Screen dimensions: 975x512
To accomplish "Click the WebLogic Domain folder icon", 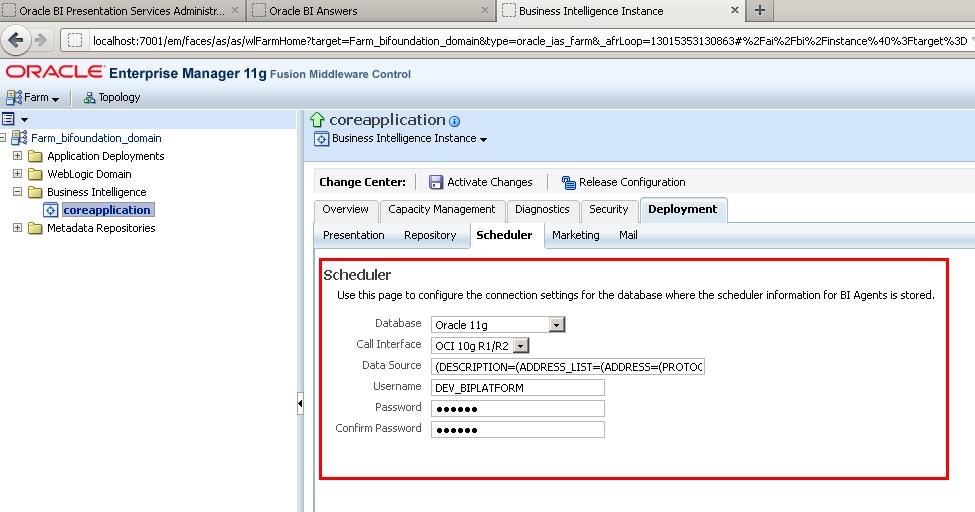I will 35,174.
